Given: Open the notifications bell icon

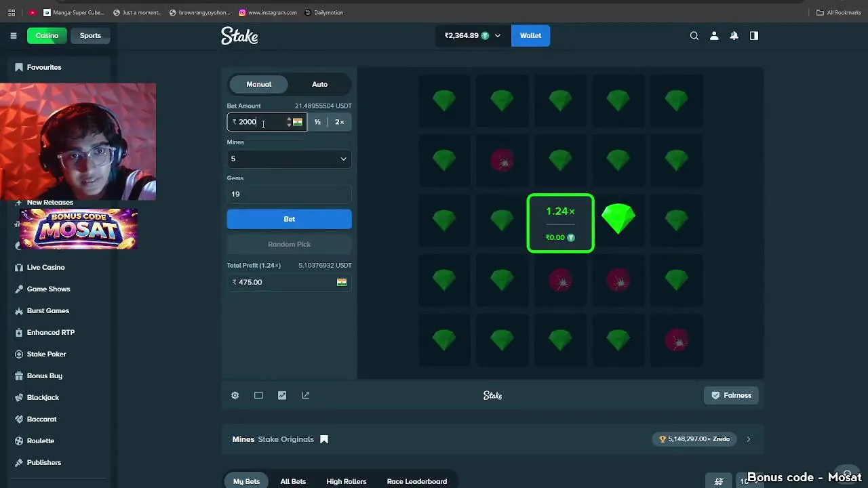Looking at the screenshot, I should point(734,36).
